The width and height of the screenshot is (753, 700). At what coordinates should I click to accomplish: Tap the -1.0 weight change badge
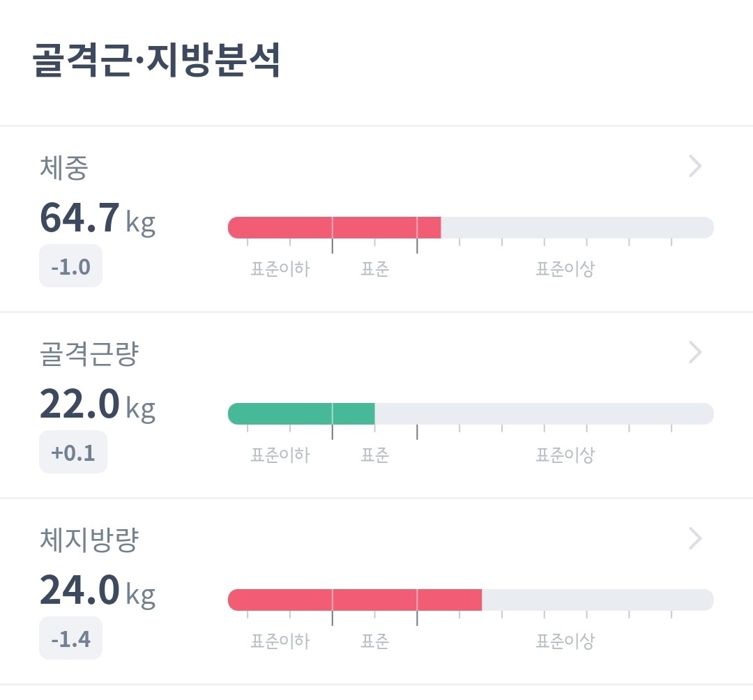(x=70, y=266)
